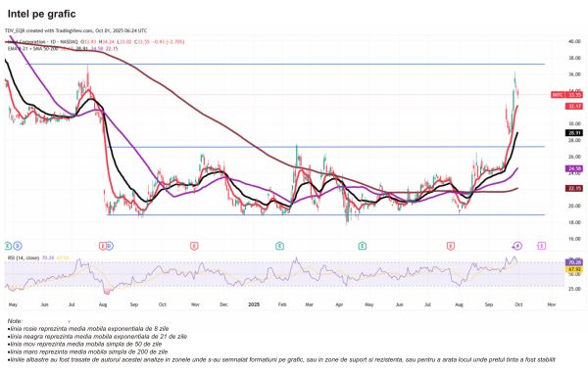Click the RSI (14, close) indicator legend
Viewport: 588px width, 371px height.
point(38,257)
